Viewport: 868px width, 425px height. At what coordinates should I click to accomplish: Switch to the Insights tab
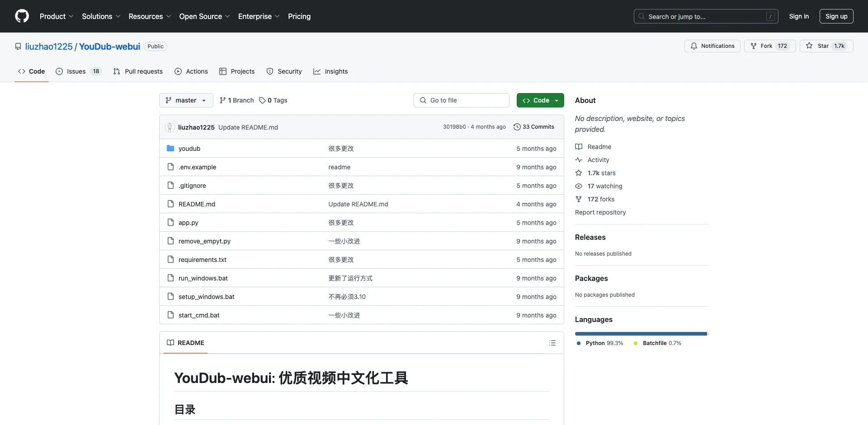point(330,71)
